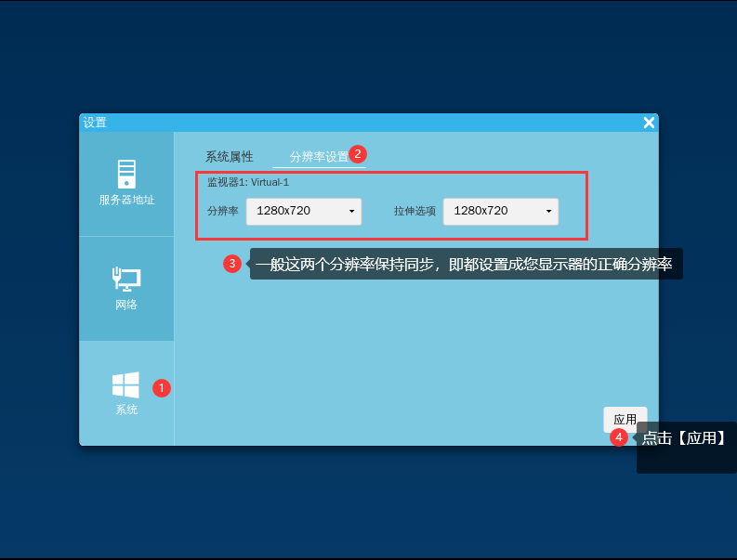Image resolution: width=737 pixels, height=560 pixels.
Task: Switch to the 分辨率设置 tab
Action: (318, 157)
